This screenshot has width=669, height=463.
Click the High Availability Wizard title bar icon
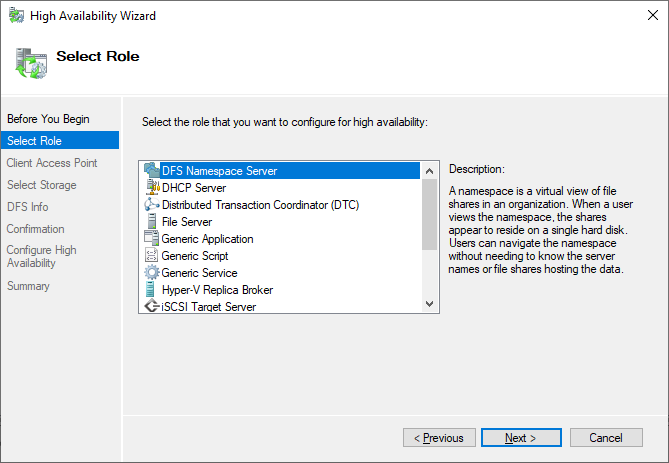point(17,16)
